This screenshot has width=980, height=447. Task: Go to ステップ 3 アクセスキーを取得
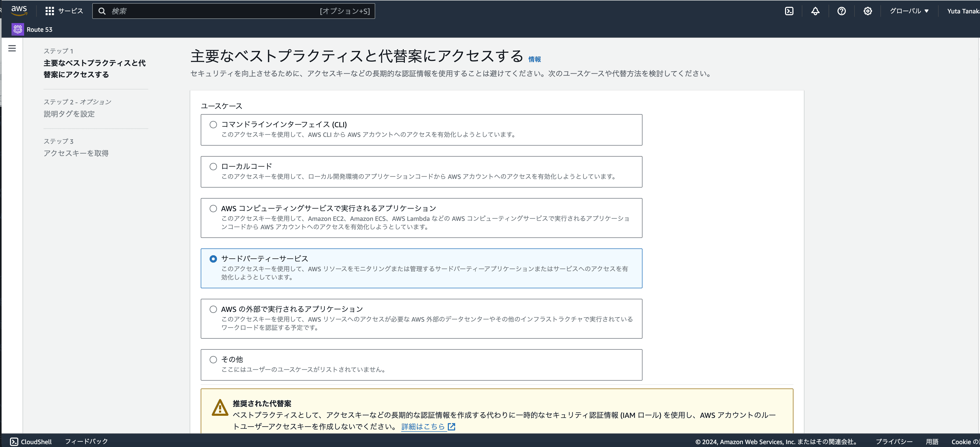pyautogui.click(x=76, y=153)
